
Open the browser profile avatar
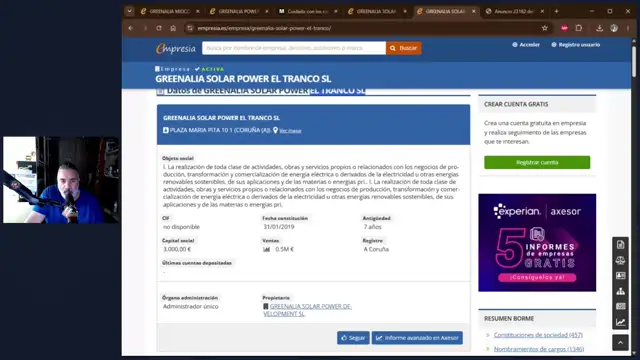614,28
